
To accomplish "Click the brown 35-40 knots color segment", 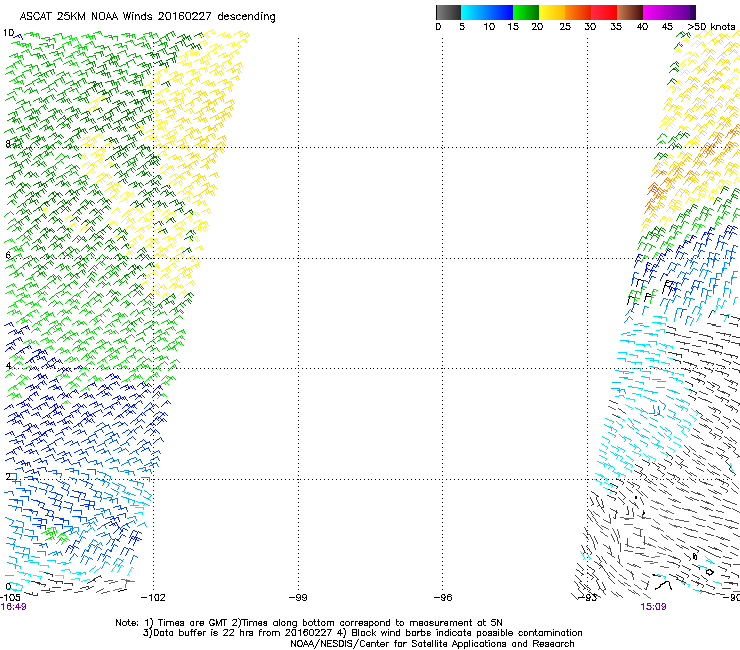I will (x=630, y=12).
